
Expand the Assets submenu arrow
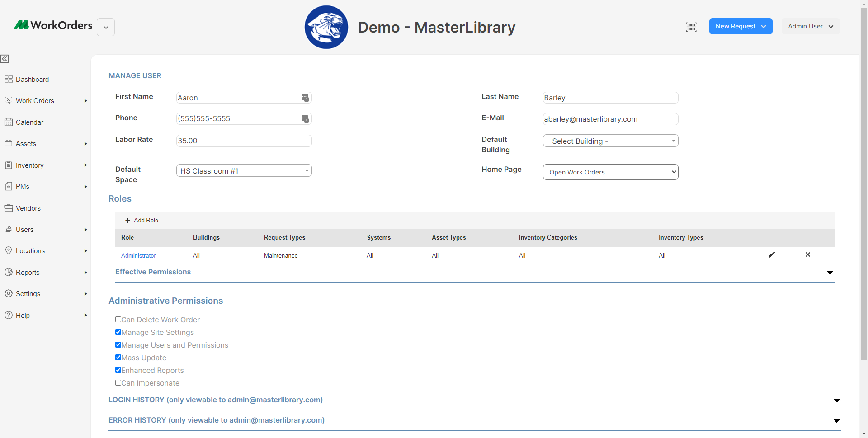pos(85,144)
